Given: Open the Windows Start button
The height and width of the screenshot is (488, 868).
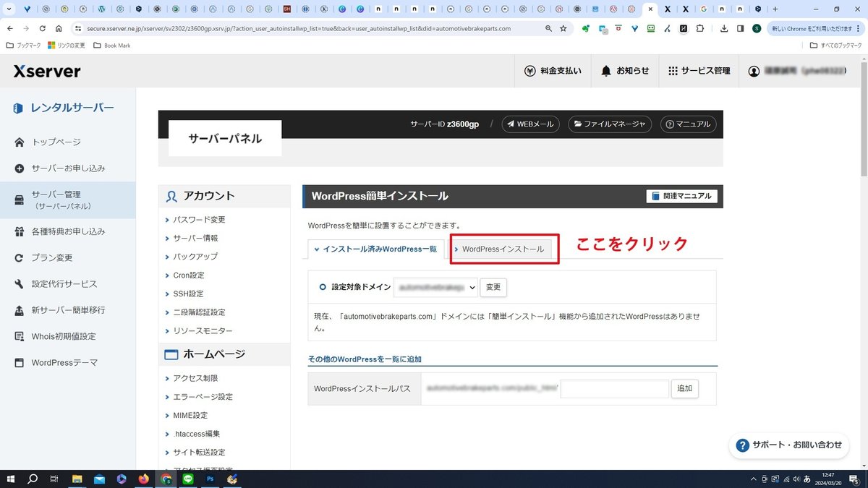Looking at the screenshot, I should [x=10, y=479].
